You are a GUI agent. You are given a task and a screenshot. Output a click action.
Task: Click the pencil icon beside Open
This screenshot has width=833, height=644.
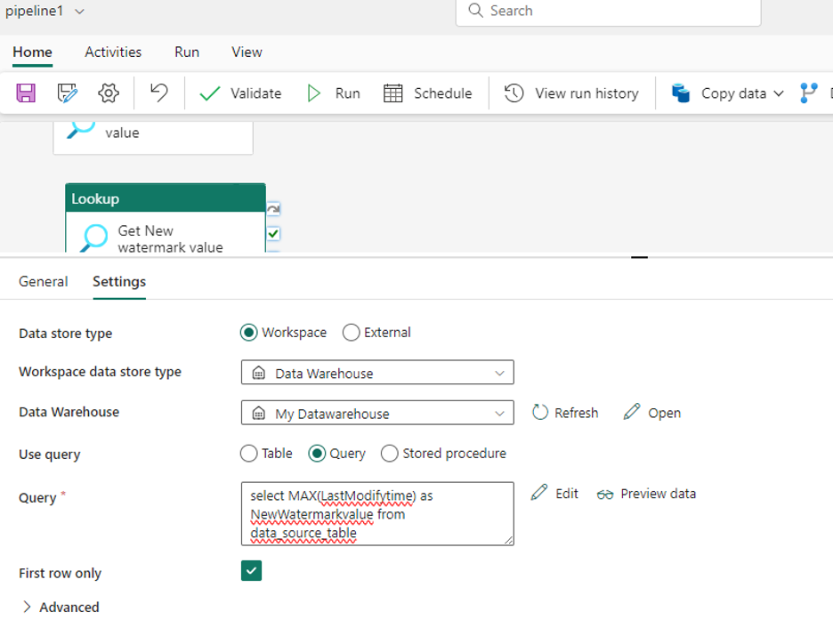tap(632, 412)
